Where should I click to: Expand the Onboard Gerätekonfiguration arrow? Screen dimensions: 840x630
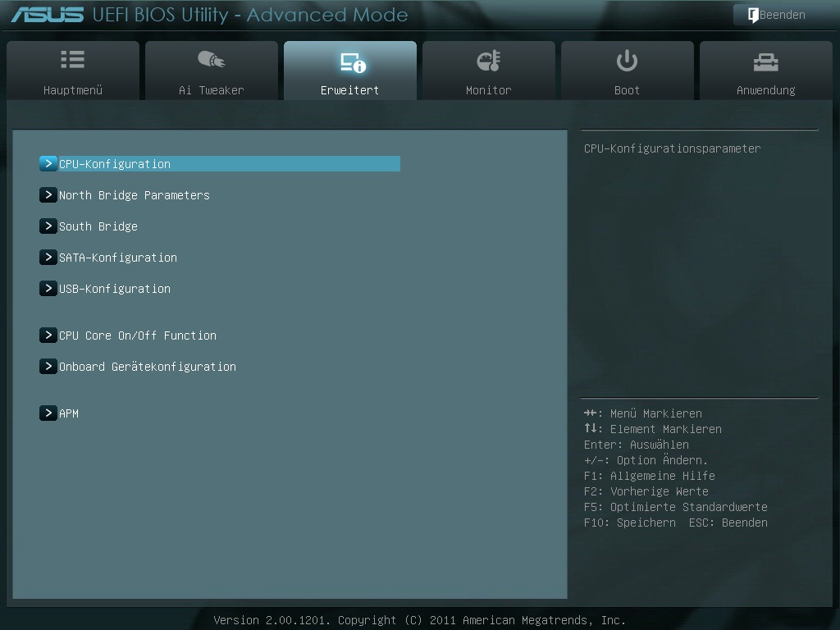tap(48, 367)
